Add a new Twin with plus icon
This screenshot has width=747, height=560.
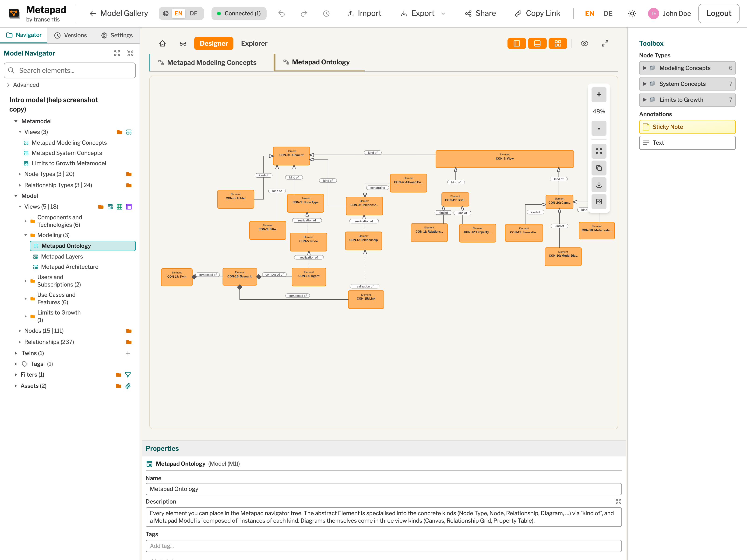pos(128,353)
